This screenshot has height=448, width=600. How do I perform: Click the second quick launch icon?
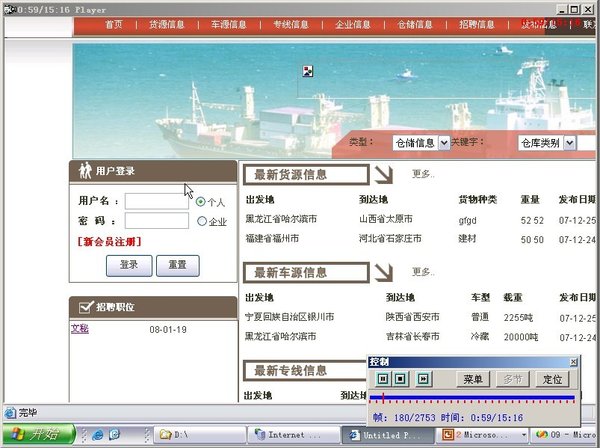(114, 435)
